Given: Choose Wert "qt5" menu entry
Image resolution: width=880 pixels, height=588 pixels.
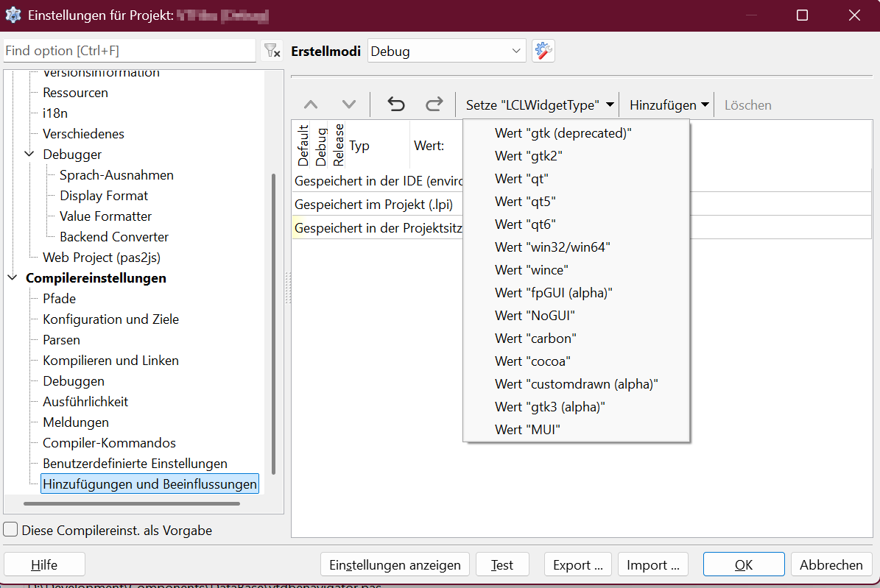Looking at the screenshot, I should tap(577, 202).
